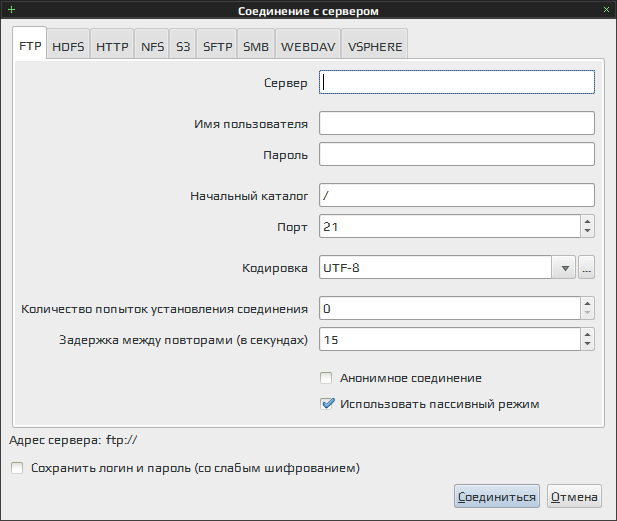Open the encoding browse "..." button
617x521 pixels.
[x=586, y=268]
